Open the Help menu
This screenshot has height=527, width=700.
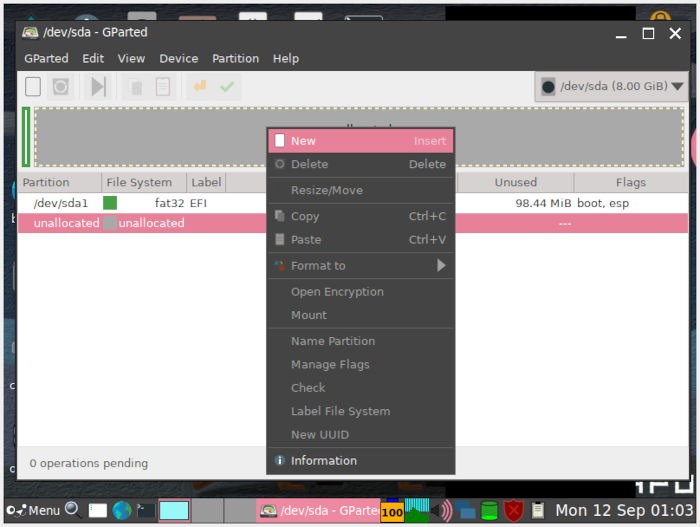tap(286, 59)
